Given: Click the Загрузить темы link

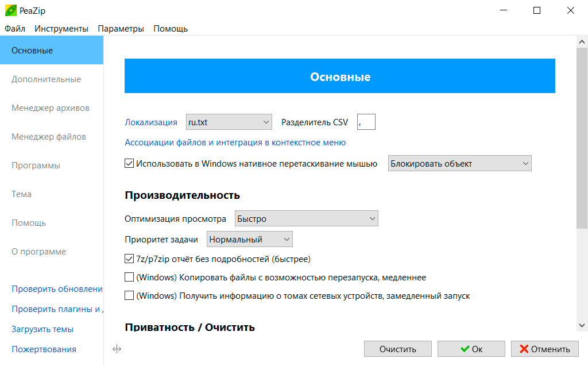Looking at the screenshot, I should pyautogui.click(x=42, y=329).
